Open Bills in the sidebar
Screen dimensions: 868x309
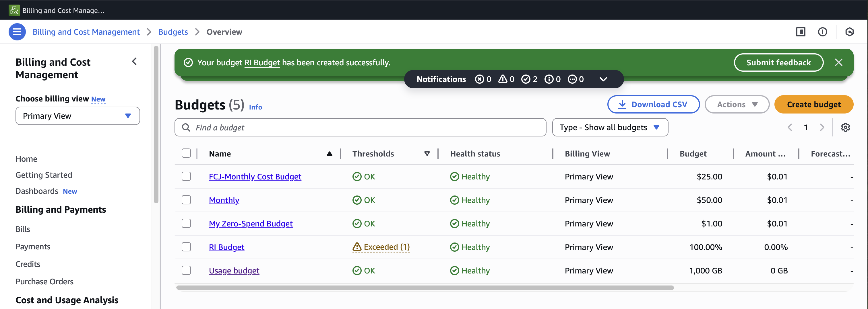pos(23,229)
